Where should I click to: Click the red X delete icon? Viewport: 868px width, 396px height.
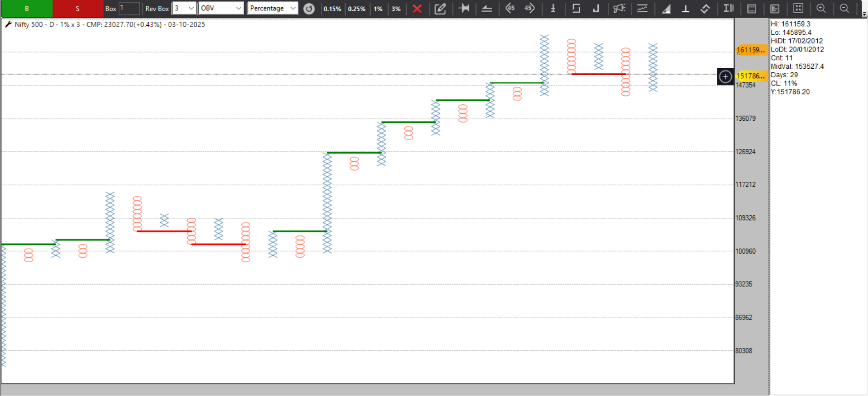tap(417, 9)
